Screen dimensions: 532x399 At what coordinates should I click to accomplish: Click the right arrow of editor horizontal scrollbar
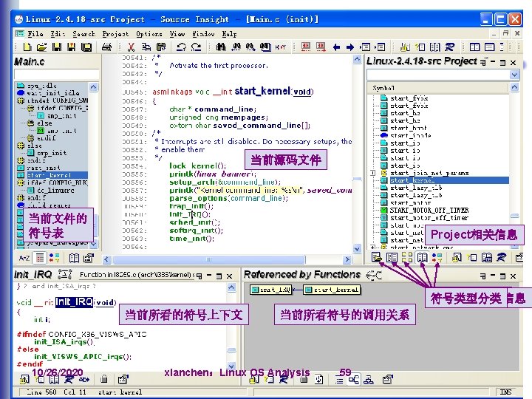coord(347,259)
